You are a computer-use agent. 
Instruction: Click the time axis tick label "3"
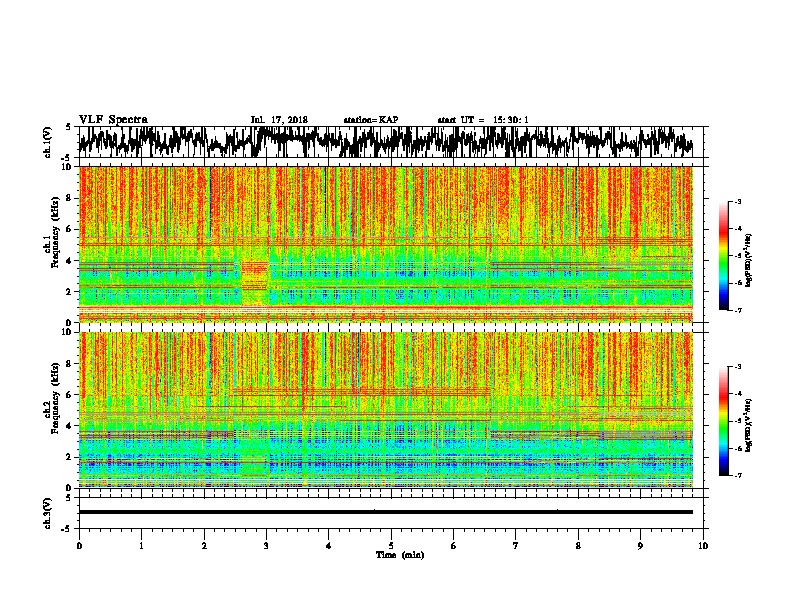pyautogui.click(x=266, y=546)
